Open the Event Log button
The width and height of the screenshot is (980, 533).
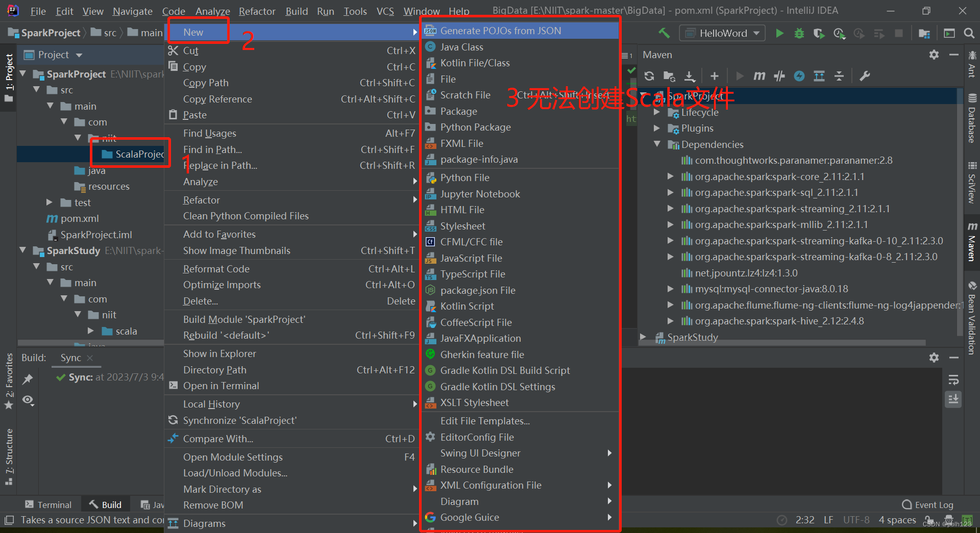[928, 504]
